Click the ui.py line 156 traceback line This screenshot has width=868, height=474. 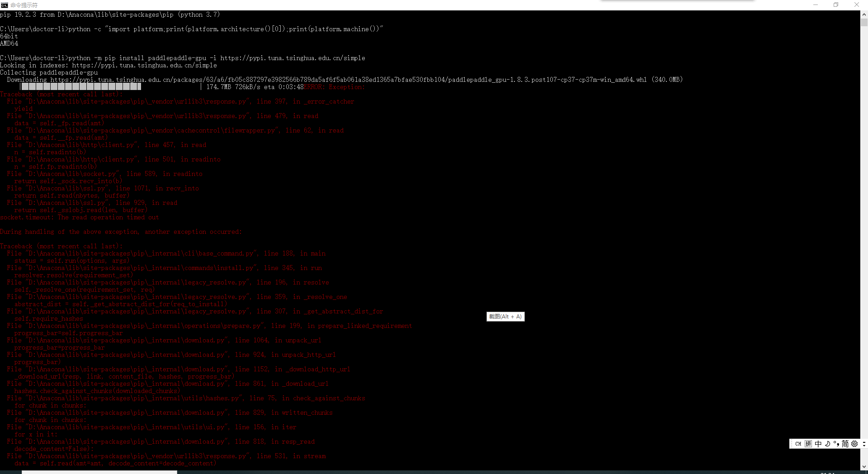coord(152,427)
